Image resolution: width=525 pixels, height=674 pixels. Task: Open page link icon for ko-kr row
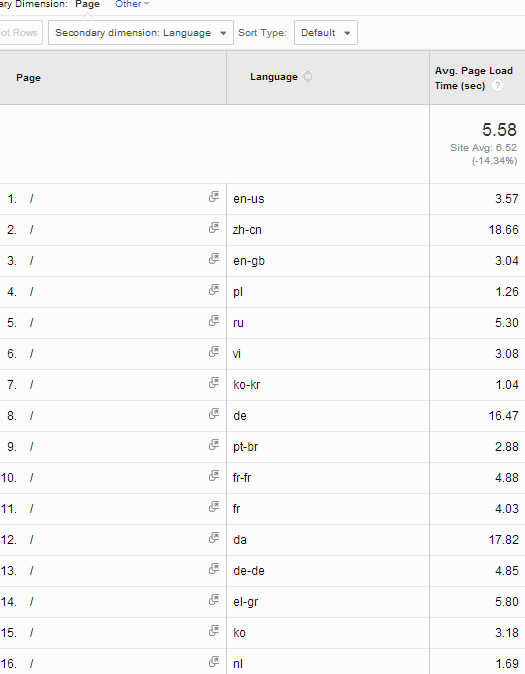(214, 383)
